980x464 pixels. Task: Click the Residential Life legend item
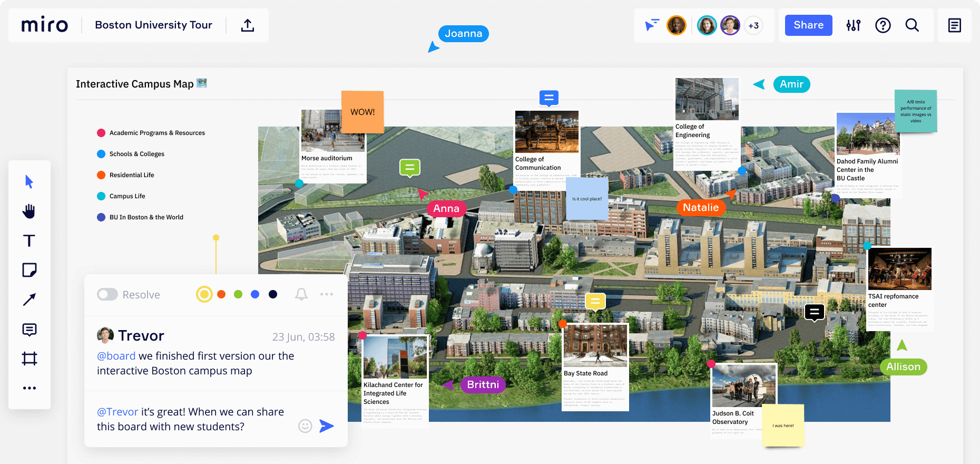tap(126, 175)
